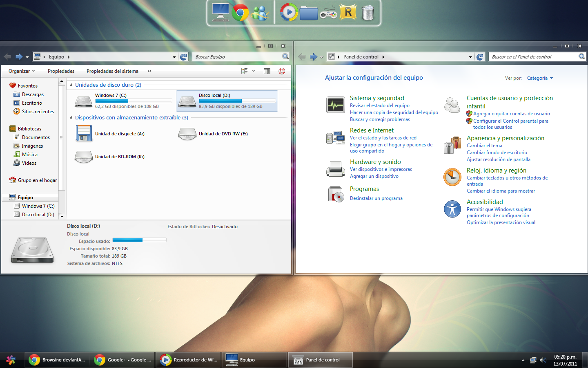The width and height of the screenshot is (588, 368).
Task: Select the Unidad de disquete (A:) icon
Action: click(84, 134)
